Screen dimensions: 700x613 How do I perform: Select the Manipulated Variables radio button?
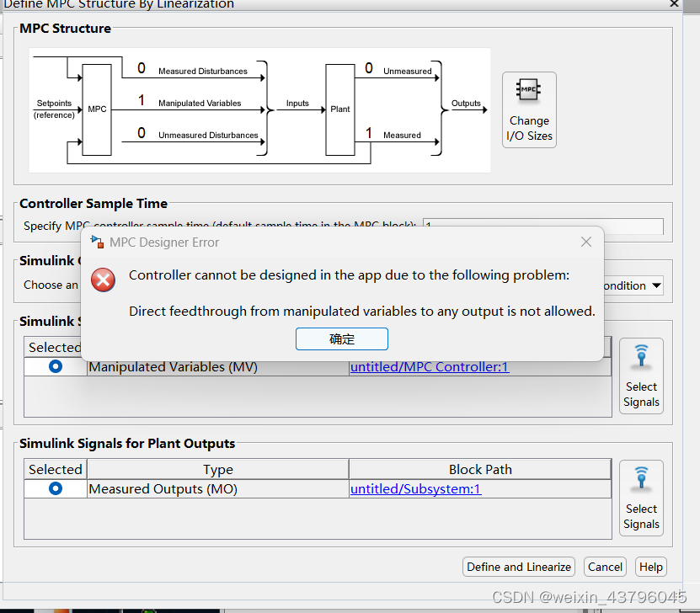(x=55, y=366)
